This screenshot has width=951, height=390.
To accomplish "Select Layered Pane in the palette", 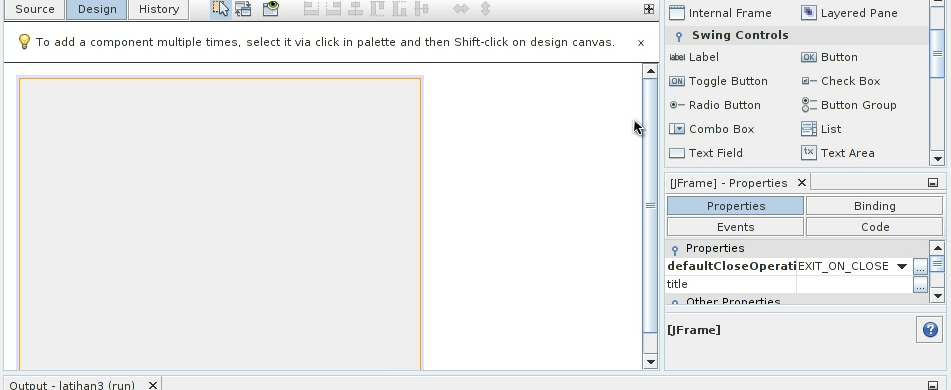I will [x=849, y=13].
